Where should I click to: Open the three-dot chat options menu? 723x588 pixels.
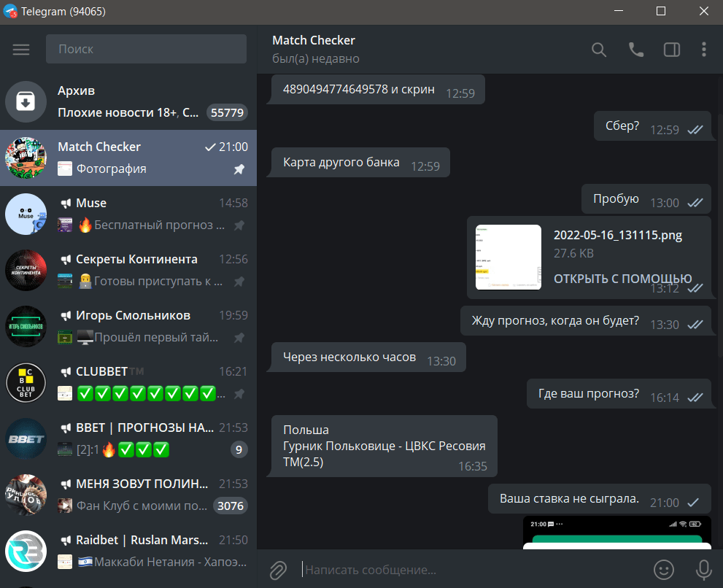(703, 50)
